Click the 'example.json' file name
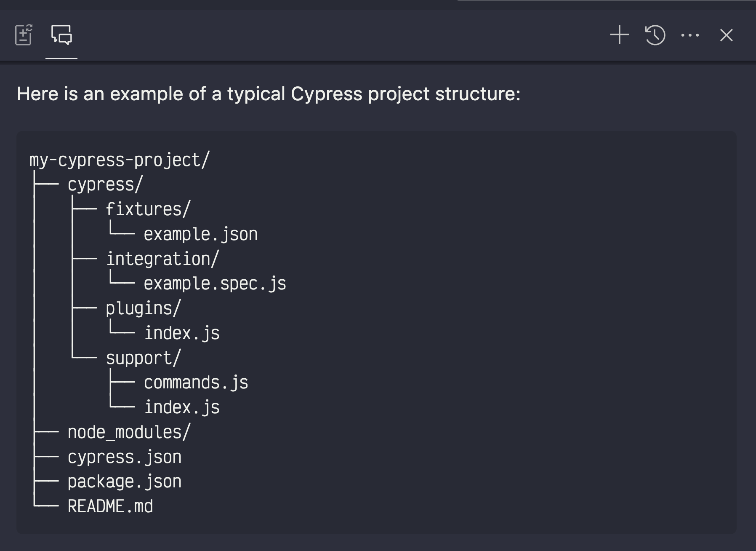This screenshot has width=756, height=551. click(x=201, y=234)
